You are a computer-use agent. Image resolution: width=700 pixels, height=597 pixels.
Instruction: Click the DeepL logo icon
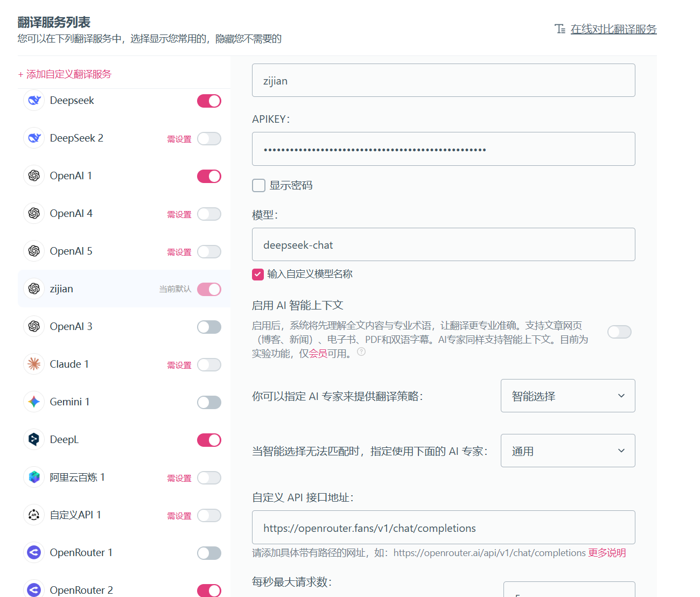pyautogui.click(x=34, y=440)
